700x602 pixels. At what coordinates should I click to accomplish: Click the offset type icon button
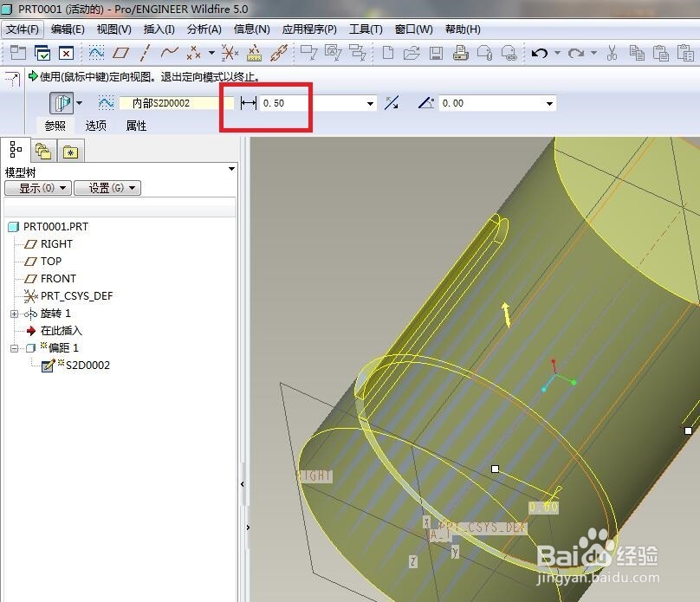click(62, 103)
